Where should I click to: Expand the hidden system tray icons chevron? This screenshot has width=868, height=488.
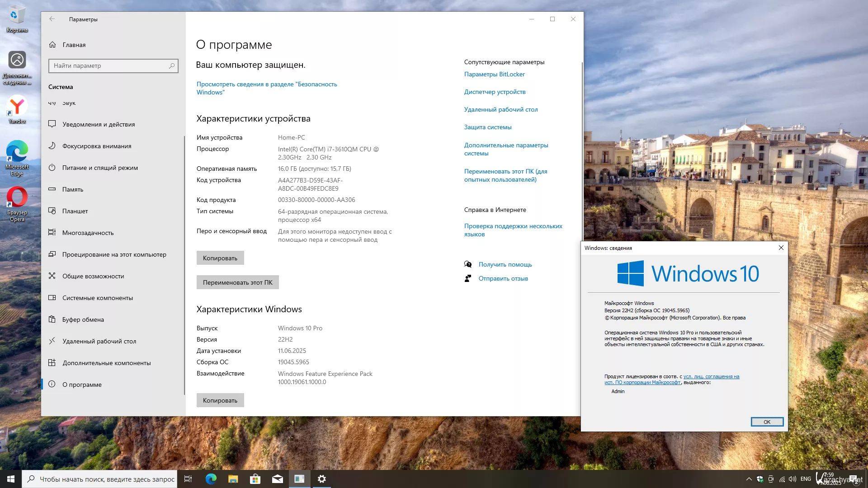tap(749, 479)
